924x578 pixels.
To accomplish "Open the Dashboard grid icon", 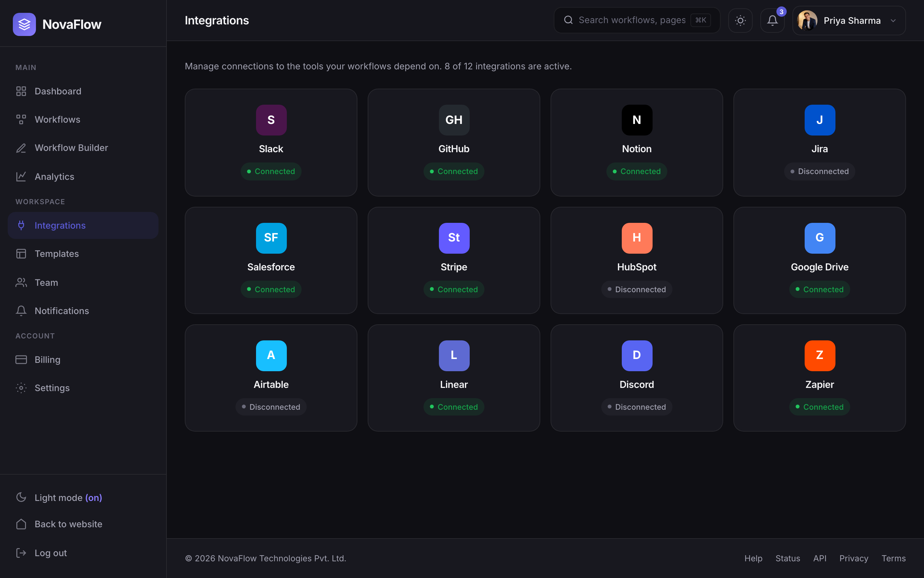I will point(21,91).
